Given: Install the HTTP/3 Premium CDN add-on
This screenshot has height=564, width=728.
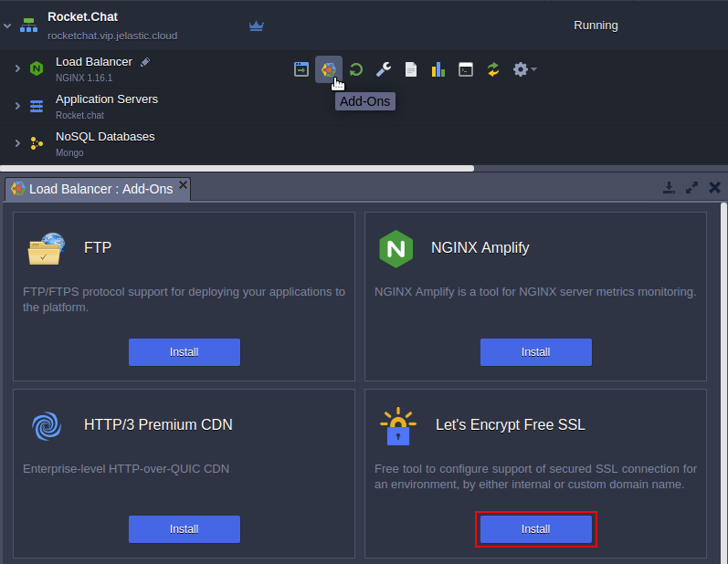Looking at the screenshot, I should pyautogui.click(x=185, y=529).
